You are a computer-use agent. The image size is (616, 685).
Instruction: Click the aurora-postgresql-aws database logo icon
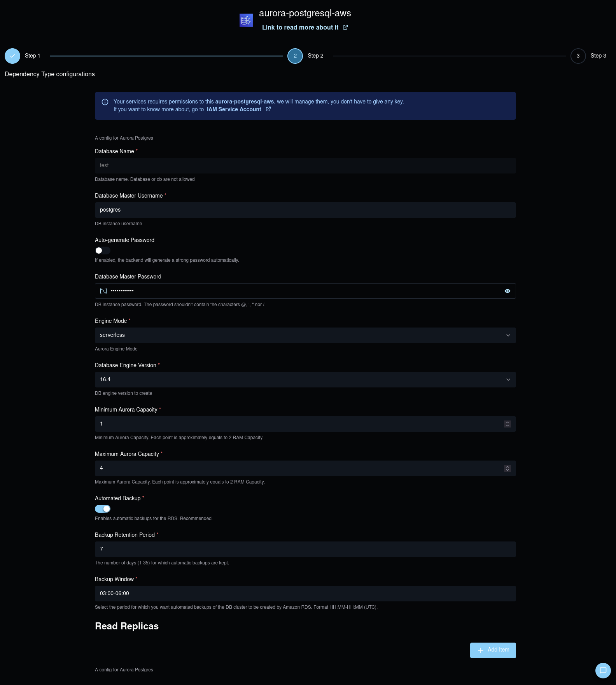pos(246,20)
